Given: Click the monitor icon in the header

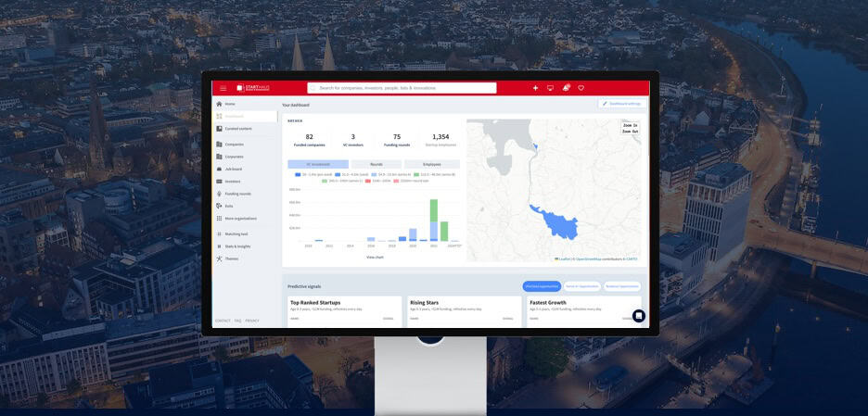Looking at the screenshot, I should pyautogui.click(x=550, y=88).
